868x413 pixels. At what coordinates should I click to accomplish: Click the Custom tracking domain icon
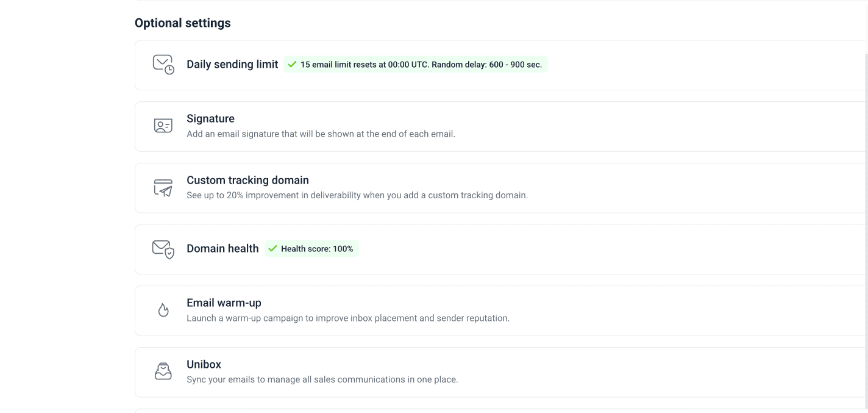tap(163, 188)
